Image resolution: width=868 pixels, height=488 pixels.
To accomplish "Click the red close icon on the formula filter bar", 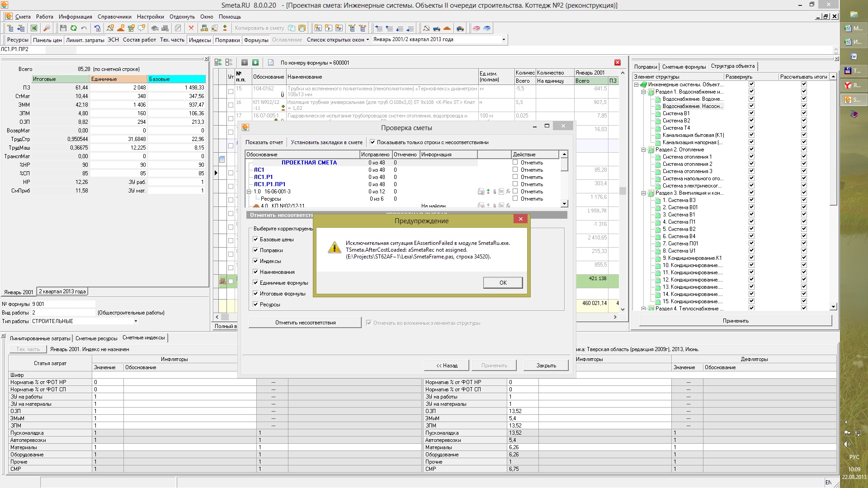I will 618,62.
